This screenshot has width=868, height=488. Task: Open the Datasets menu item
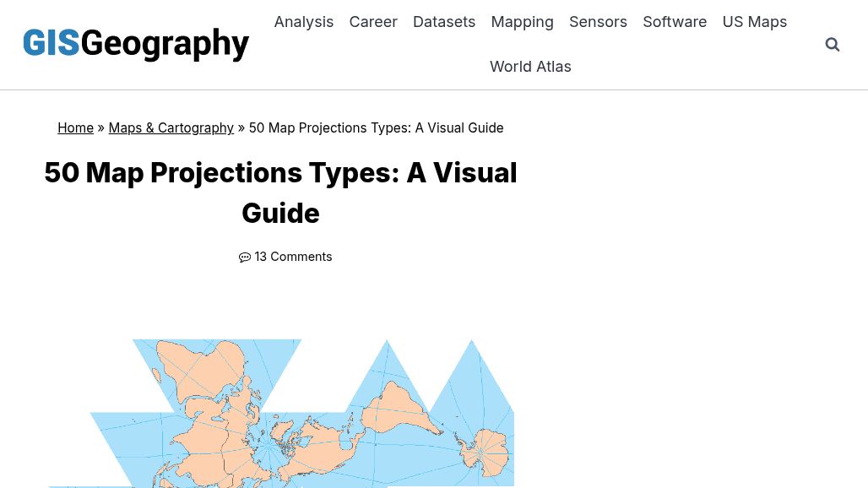click(x=444, y=22)
